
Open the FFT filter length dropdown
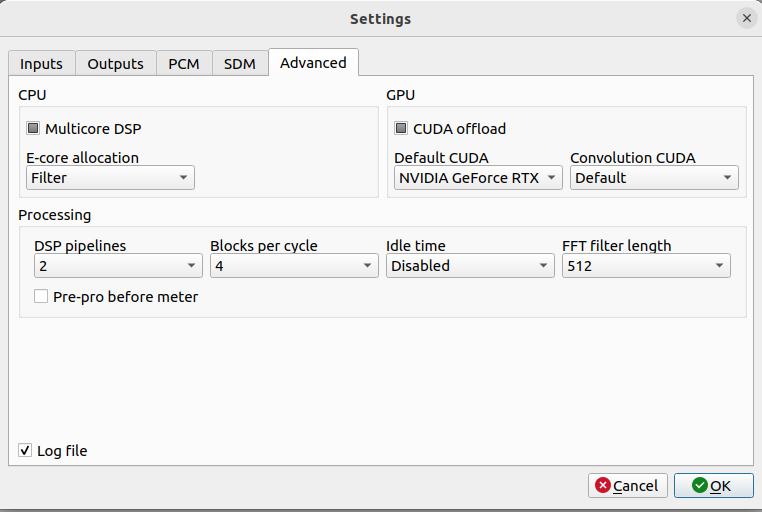(646, 266)
